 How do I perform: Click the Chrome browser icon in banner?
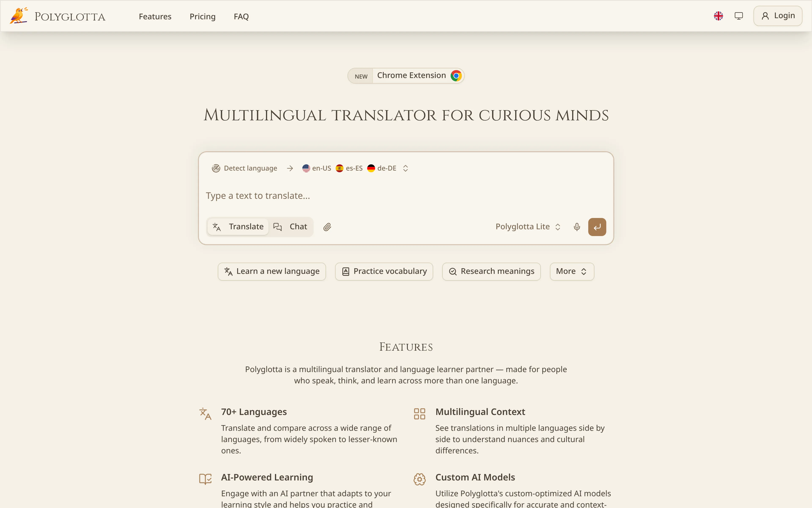click(x=456, y=76)
